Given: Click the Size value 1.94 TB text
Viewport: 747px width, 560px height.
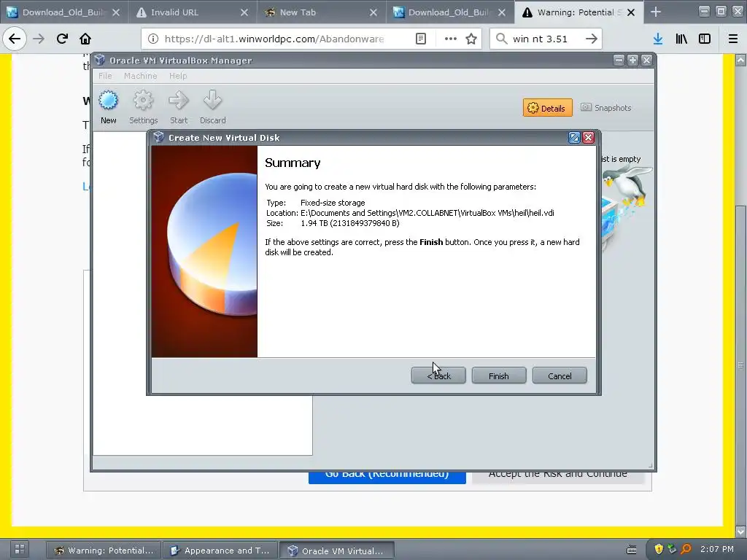Looking at the screenshot, I should coord(350,223).
